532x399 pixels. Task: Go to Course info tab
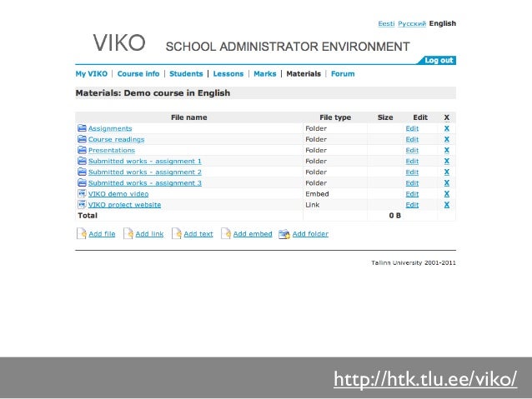(138, 73)
